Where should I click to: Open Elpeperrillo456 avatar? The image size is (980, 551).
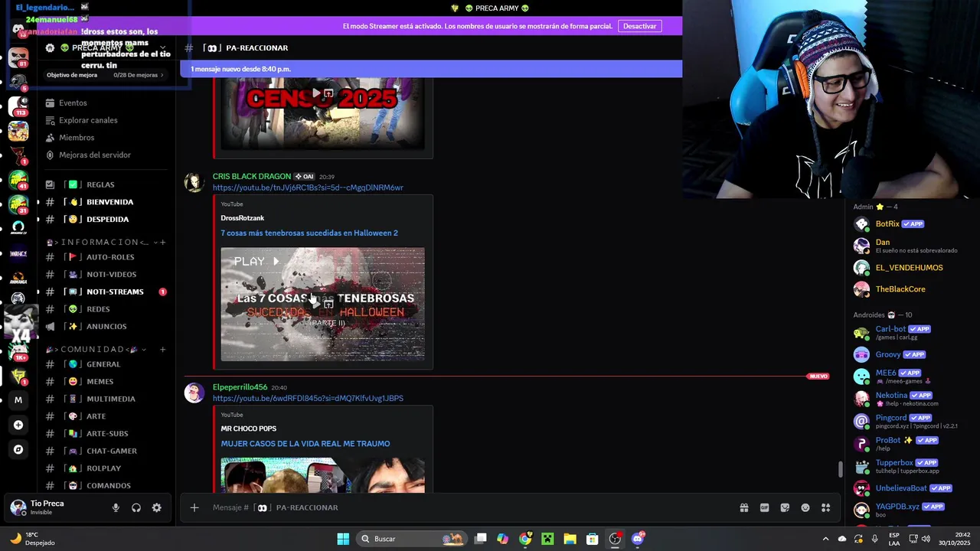[194, 393]
